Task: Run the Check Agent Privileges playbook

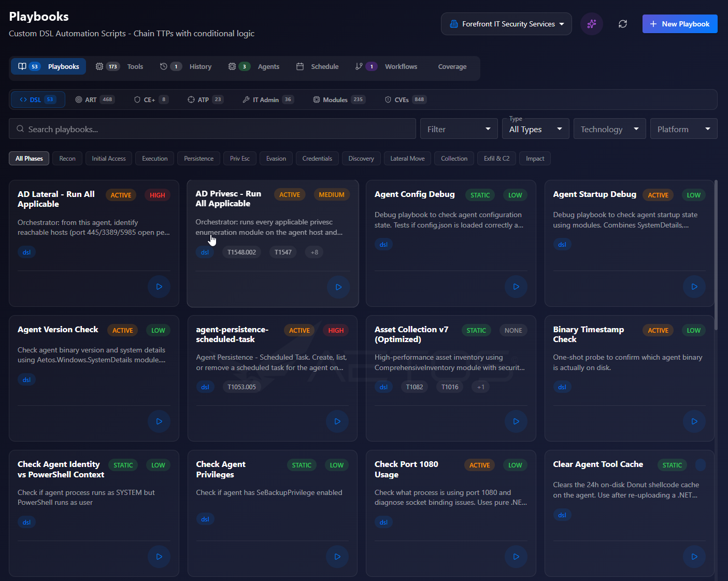Action: [337, 557]
